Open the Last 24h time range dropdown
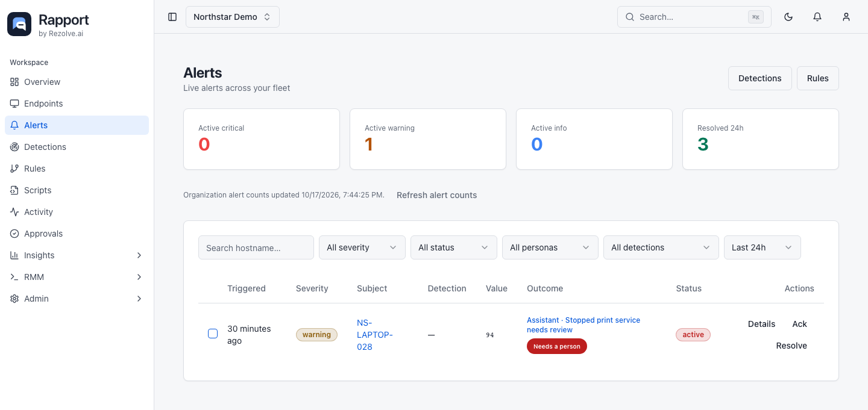868x410 pixels. click(x=763, y=247)
